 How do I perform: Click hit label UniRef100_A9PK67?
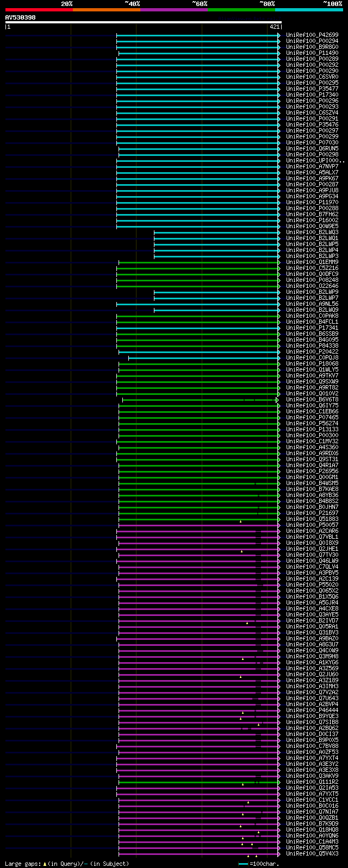pyautogui.click(x=312, y=178)
